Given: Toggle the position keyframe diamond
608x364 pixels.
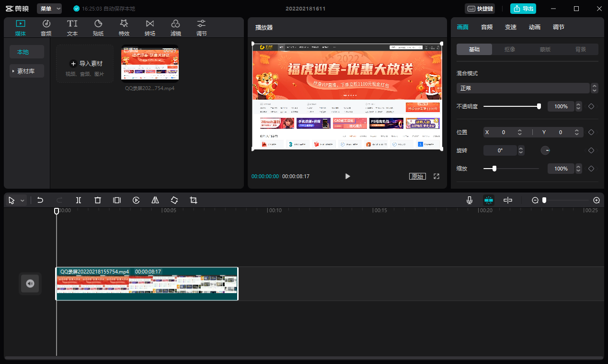Looking at the screenshot, I should 591,132.
